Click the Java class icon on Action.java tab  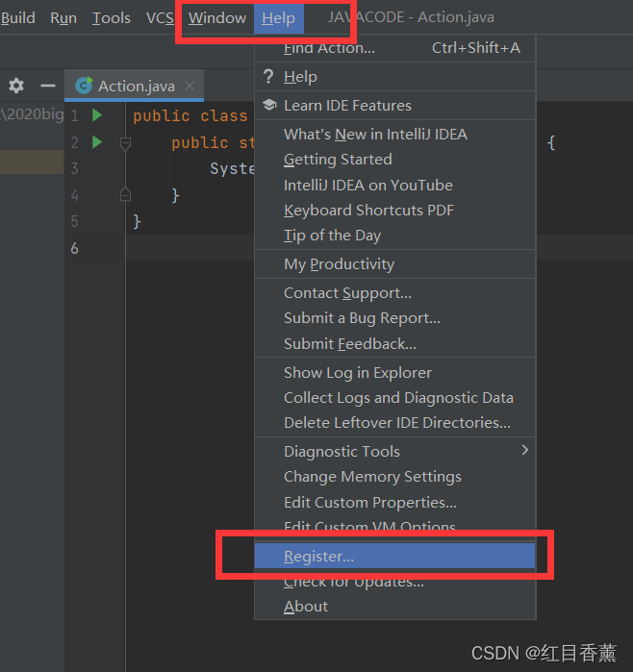(x=84, y=86)
